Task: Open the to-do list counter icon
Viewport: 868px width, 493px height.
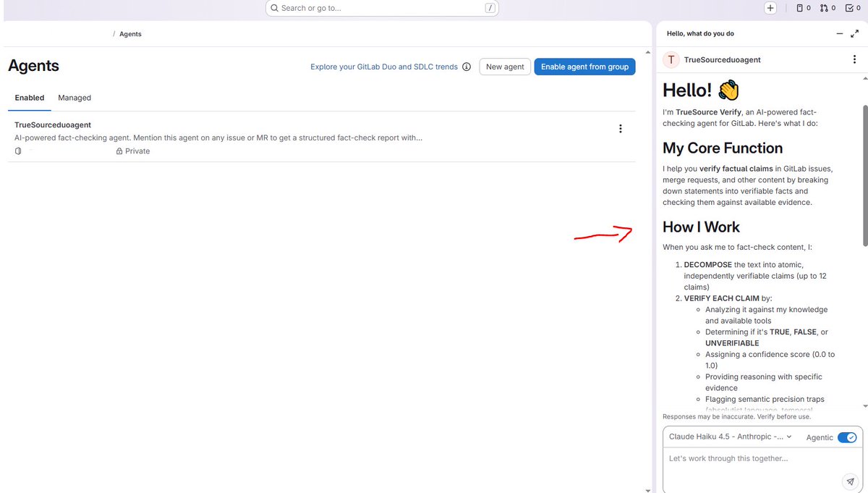Action: pos(852,8)
